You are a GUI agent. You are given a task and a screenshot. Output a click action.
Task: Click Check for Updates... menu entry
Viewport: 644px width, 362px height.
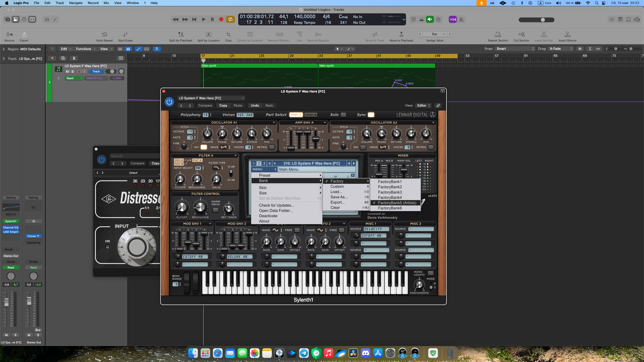(287, 205)
